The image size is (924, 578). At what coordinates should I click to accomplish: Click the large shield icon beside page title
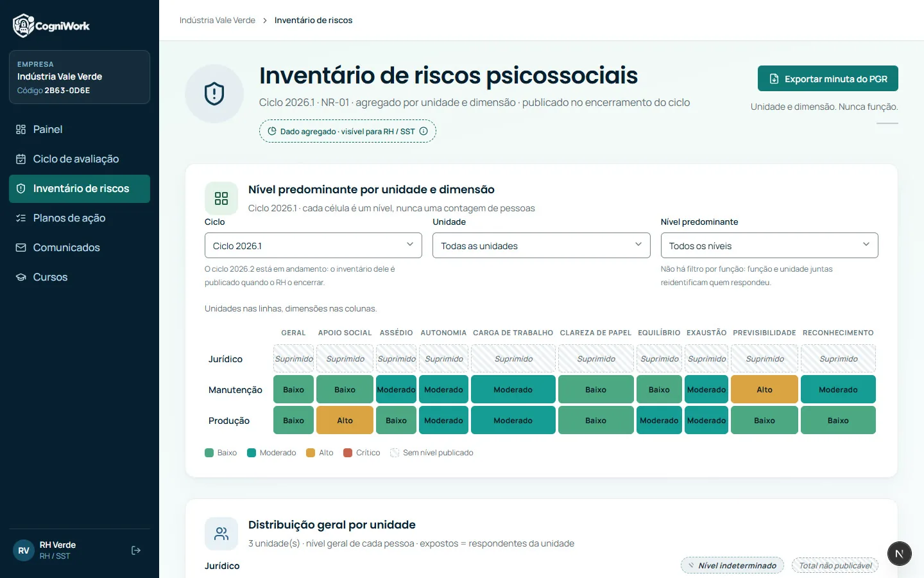(214, 94)
